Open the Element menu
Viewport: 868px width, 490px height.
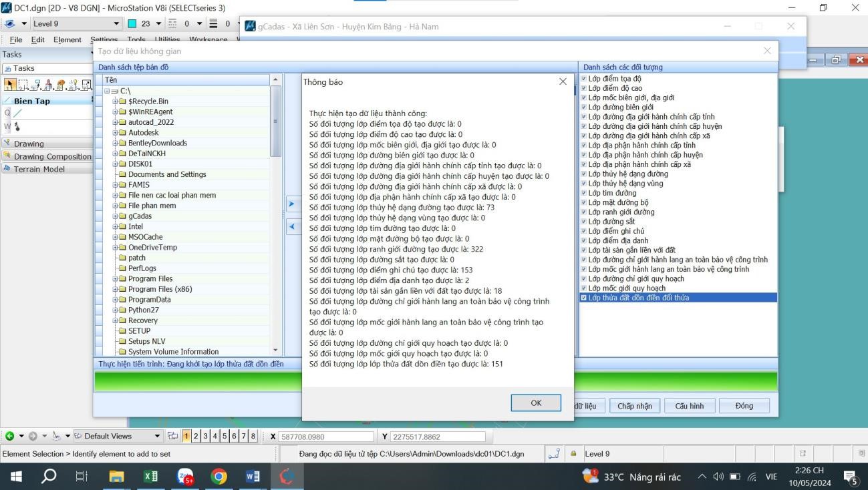pos(67,39)
